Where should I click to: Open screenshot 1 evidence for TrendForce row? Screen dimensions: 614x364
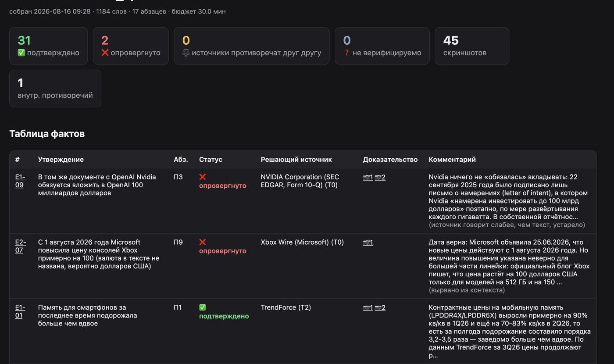pos(368,308)
